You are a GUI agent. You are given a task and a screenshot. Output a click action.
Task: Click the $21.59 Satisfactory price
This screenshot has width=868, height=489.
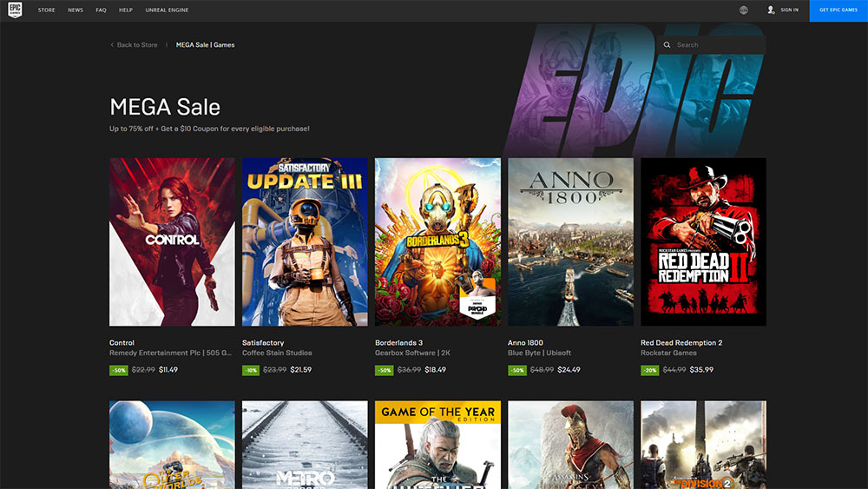tap(300, 369)
